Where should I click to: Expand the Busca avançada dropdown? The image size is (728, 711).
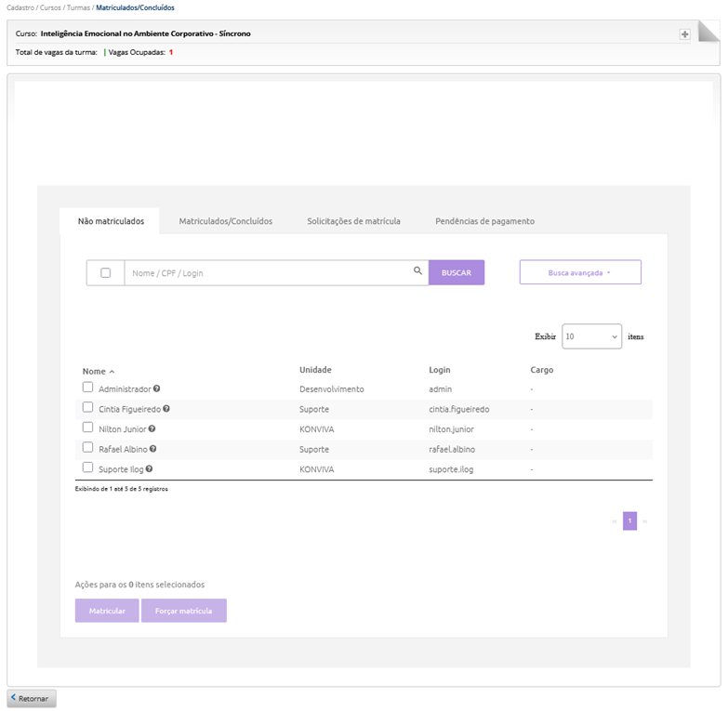tap(580, 272)
